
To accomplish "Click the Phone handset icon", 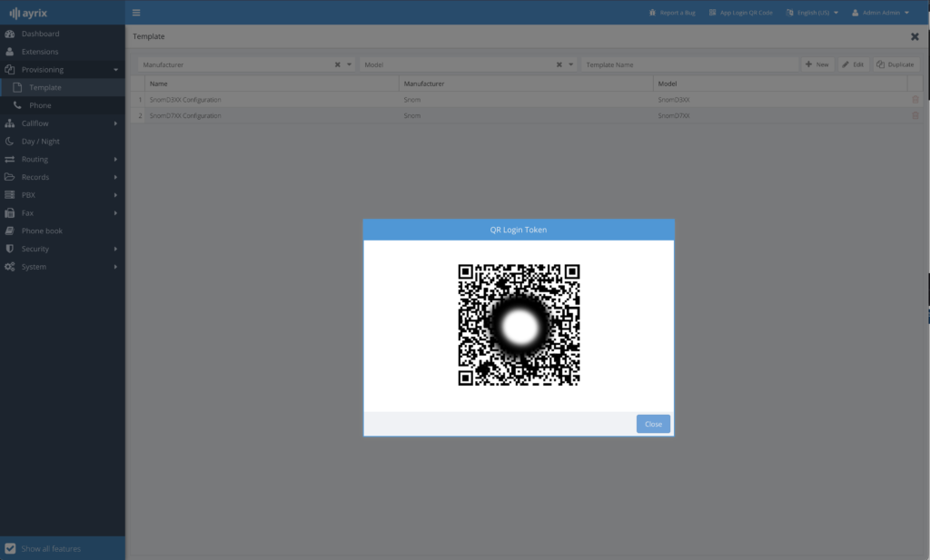I will click(x=17, y=105).
